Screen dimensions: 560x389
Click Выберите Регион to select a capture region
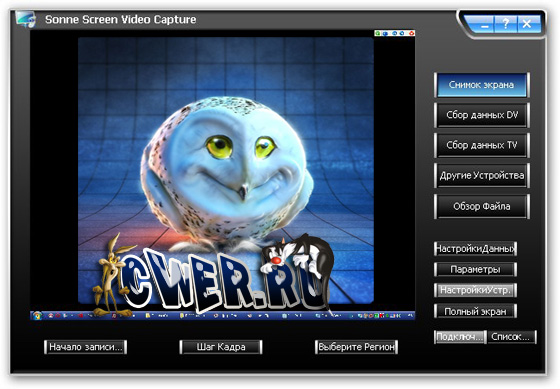(356, 347)
